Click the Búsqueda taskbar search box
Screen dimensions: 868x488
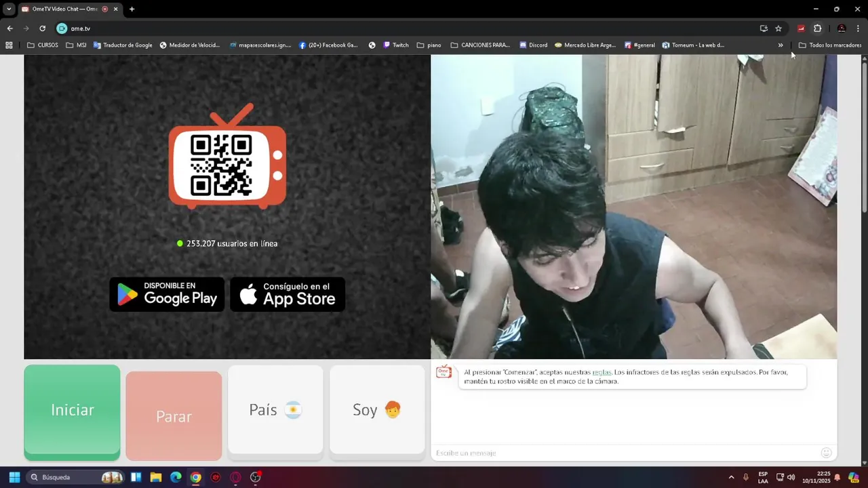point(76,477)
